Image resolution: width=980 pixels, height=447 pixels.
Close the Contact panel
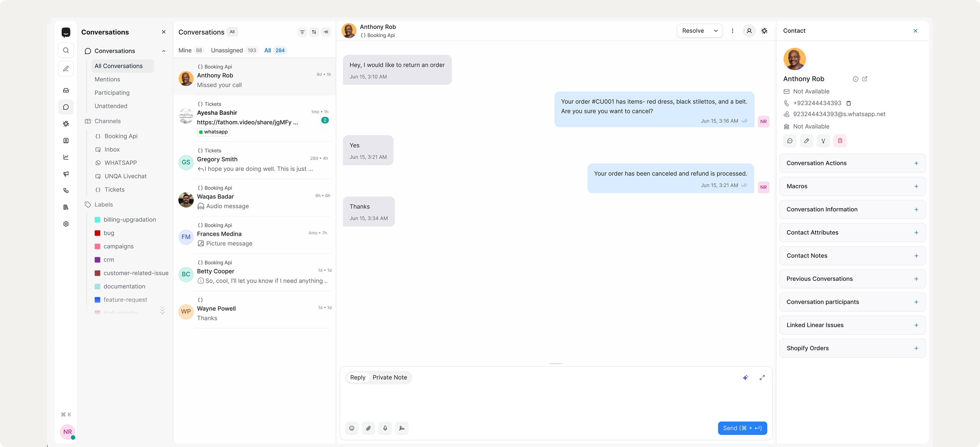915,31
